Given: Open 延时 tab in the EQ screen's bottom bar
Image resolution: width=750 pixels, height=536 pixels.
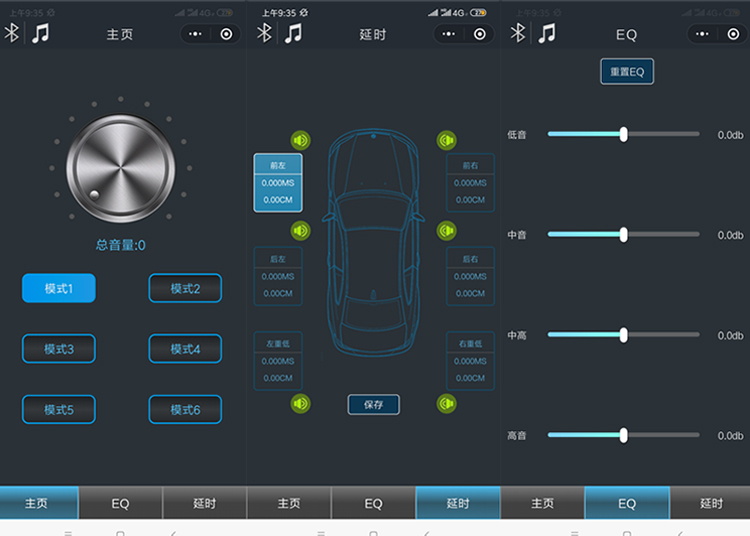Looking at the screenshot, I should (710, 503).
